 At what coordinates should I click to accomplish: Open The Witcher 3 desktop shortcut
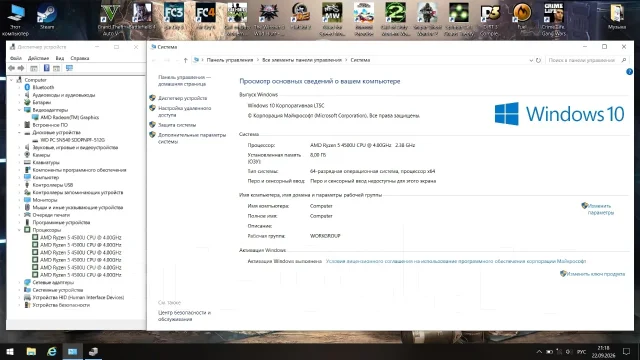(269, 19)
